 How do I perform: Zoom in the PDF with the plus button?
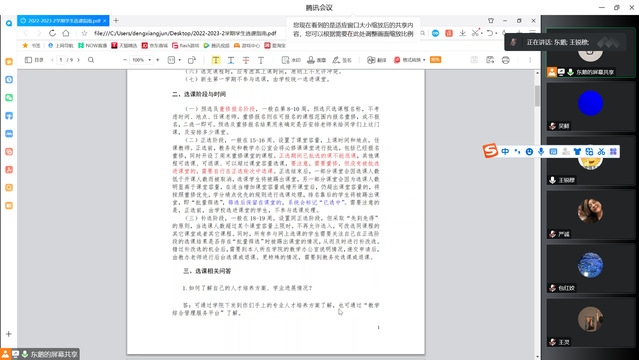158,60
